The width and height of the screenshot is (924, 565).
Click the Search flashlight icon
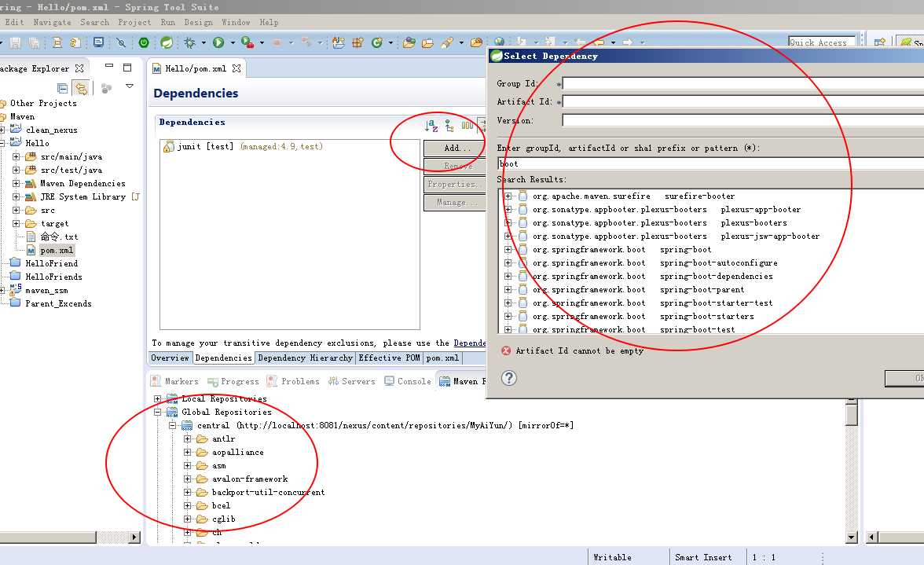447,42
